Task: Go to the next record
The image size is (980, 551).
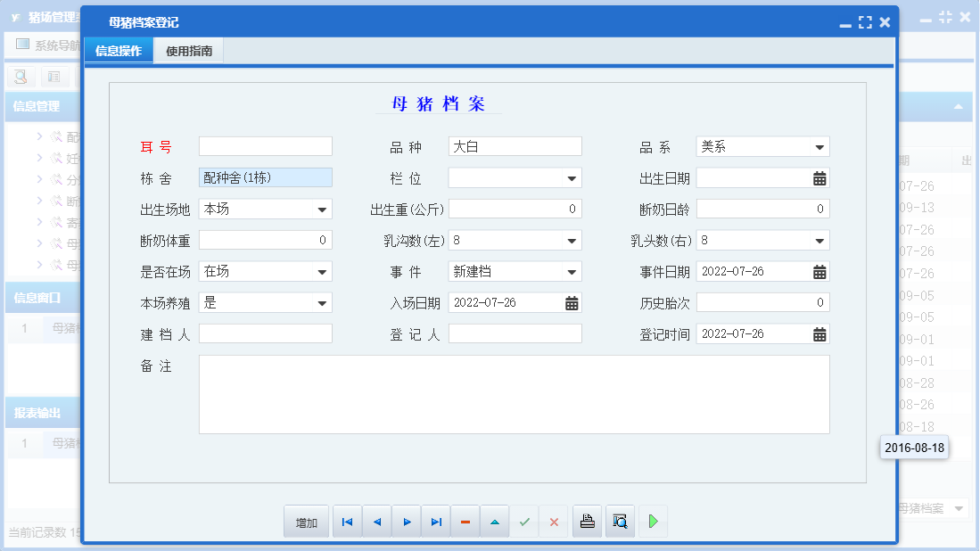Action: (407, 522)
